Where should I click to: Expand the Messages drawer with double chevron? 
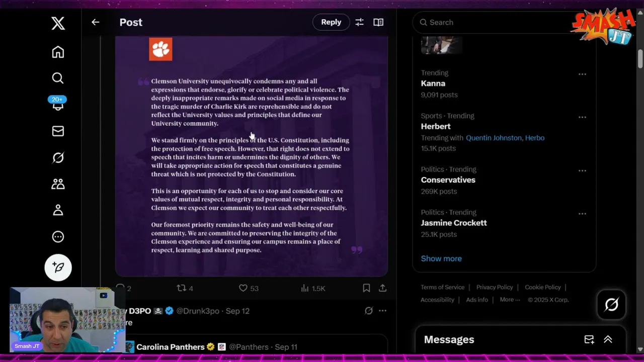(608, 339)
